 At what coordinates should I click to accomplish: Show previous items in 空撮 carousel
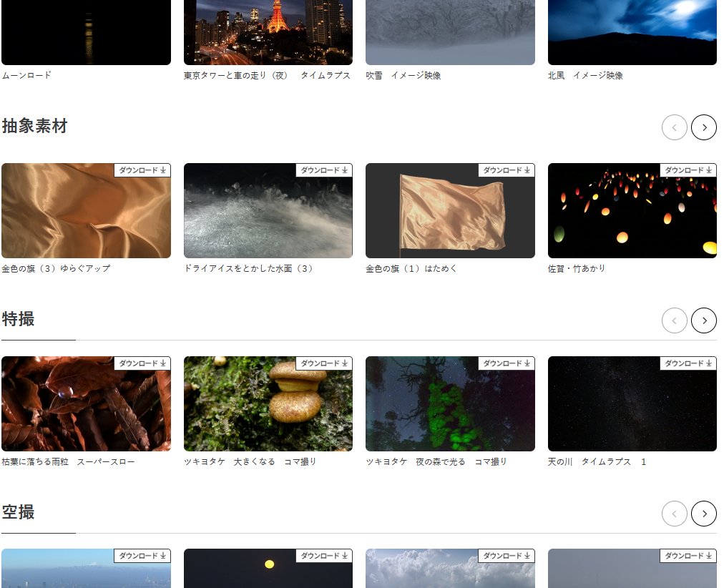(x=674, y=514)
